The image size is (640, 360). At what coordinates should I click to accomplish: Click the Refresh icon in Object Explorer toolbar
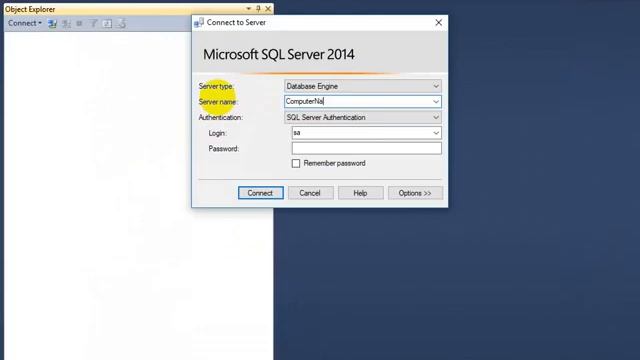pos(107,24)
